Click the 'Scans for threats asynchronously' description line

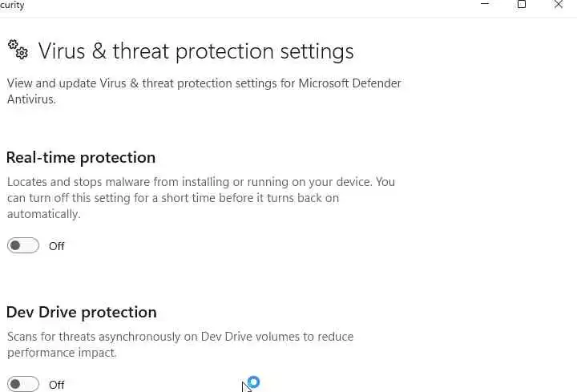180,337
